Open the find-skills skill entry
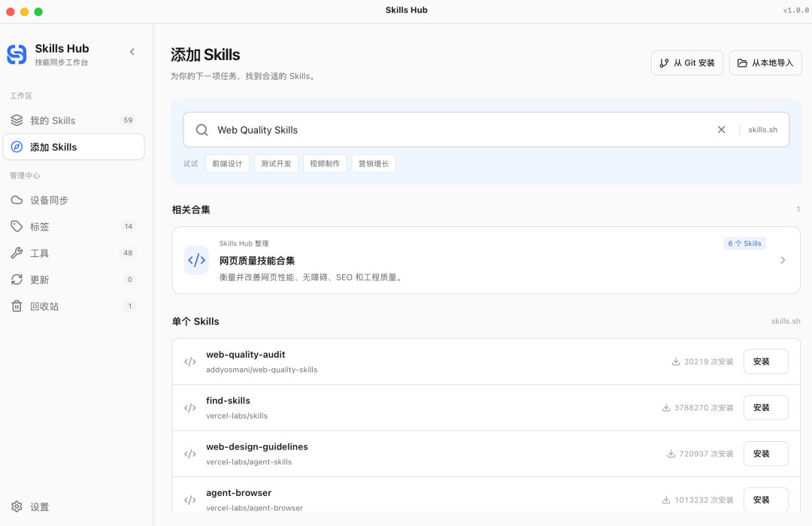 tap(486, 407)
